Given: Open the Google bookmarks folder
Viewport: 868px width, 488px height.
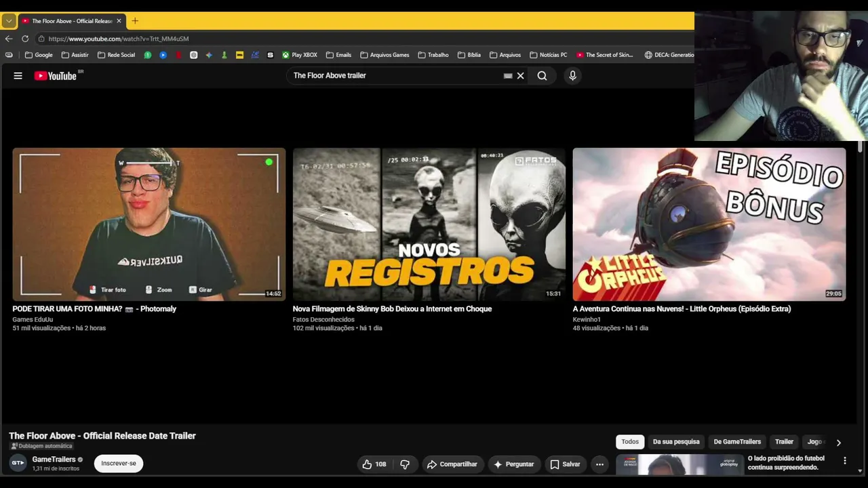Looking at the screenshot, I should (39, 55).
